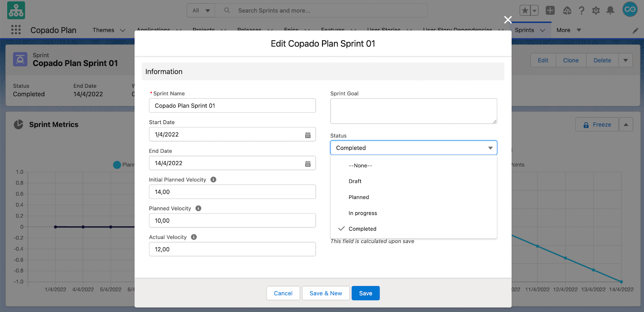Image resolution: width=644 pixels, height=312 pixels.
Task: Close the Edit Sprint dialog with X
Action: point(508,20)
